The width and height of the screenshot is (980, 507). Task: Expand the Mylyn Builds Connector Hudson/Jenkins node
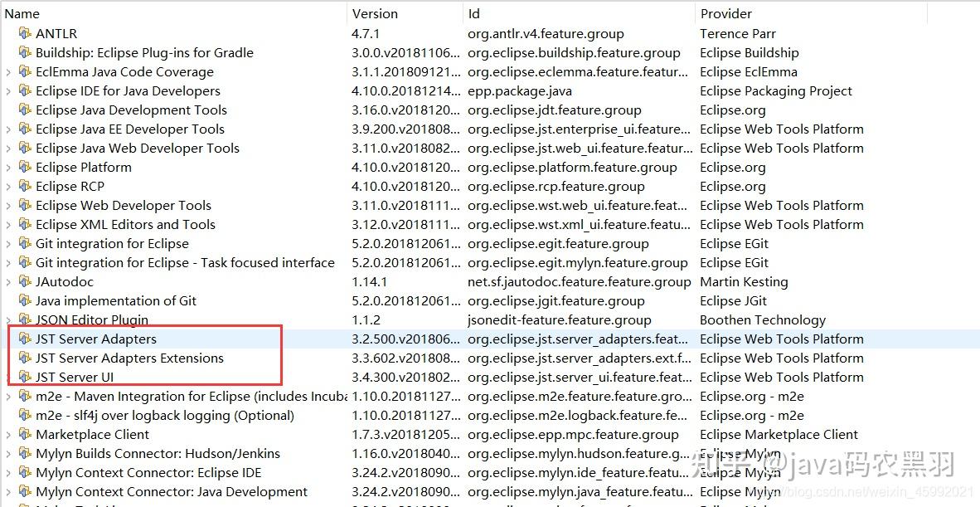[8, 454]
